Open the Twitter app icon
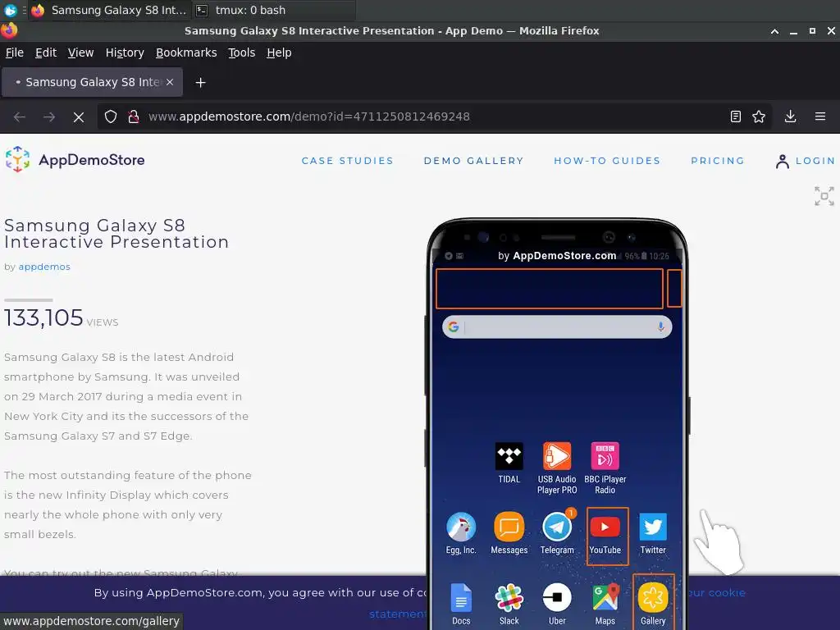This screenshot has width=840, height=630. point(653,527)
